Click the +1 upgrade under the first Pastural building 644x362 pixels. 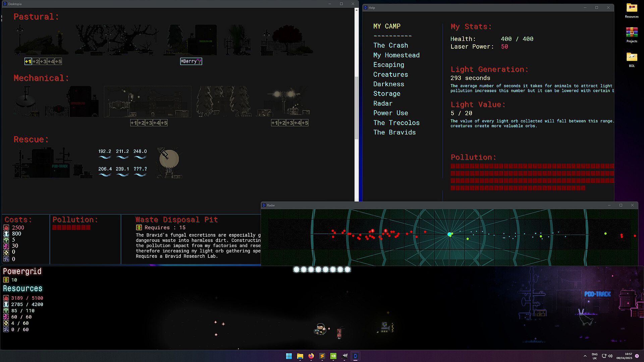[28, 61]
